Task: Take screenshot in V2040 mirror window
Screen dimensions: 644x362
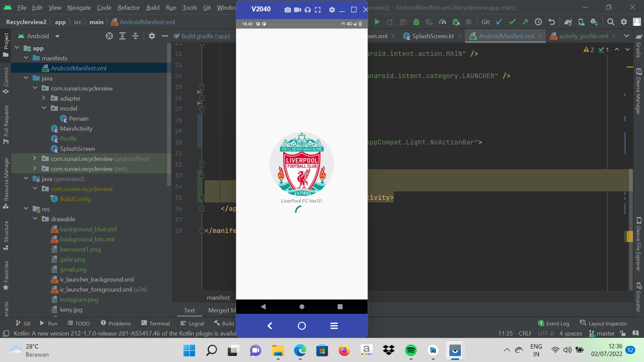Action: [x=287, y=10]
